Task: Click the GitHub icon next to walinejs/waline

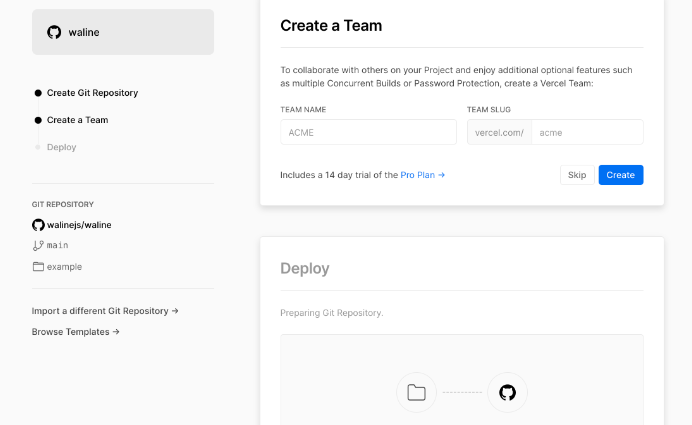Action: pyautogui.click(x=38, y=225)
